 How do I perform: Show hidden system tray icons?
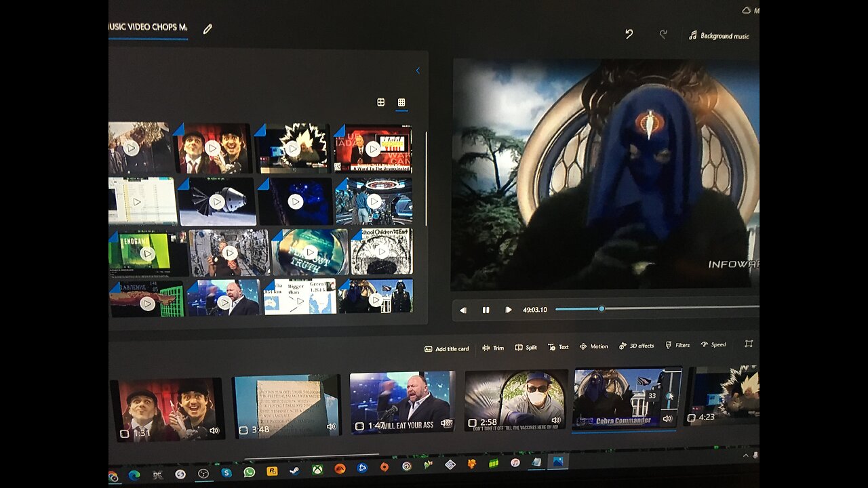[x=745, y=455]
